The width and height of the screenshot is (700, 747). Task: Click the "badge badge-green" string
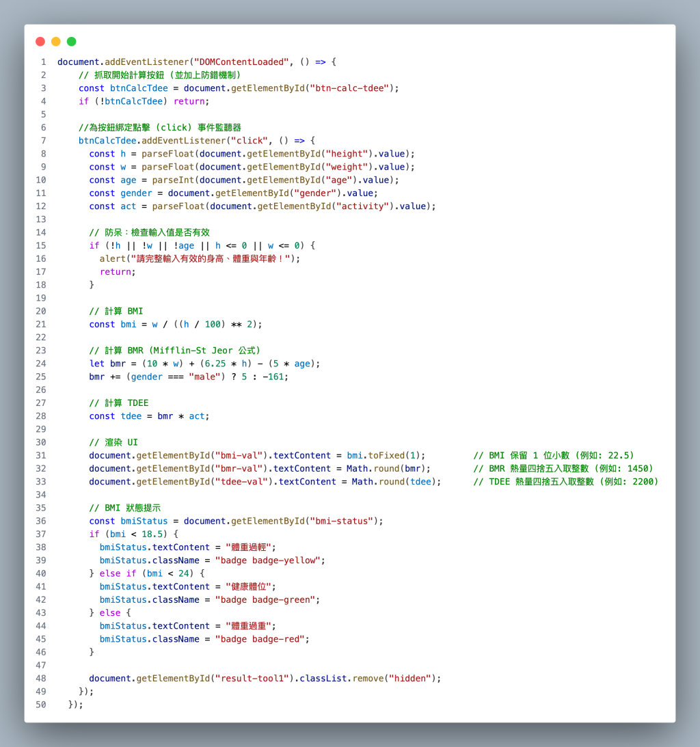[x=265, y=600]
